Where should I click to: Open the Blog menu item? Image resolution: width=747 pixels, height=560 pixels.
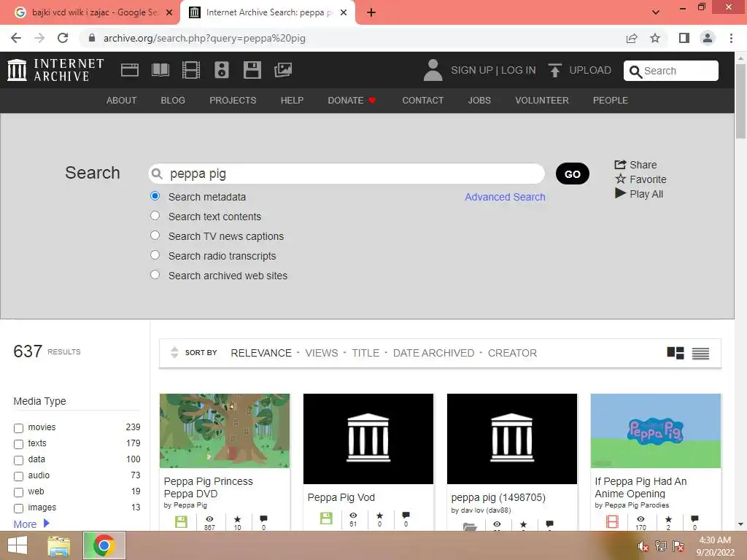(173, 101)
